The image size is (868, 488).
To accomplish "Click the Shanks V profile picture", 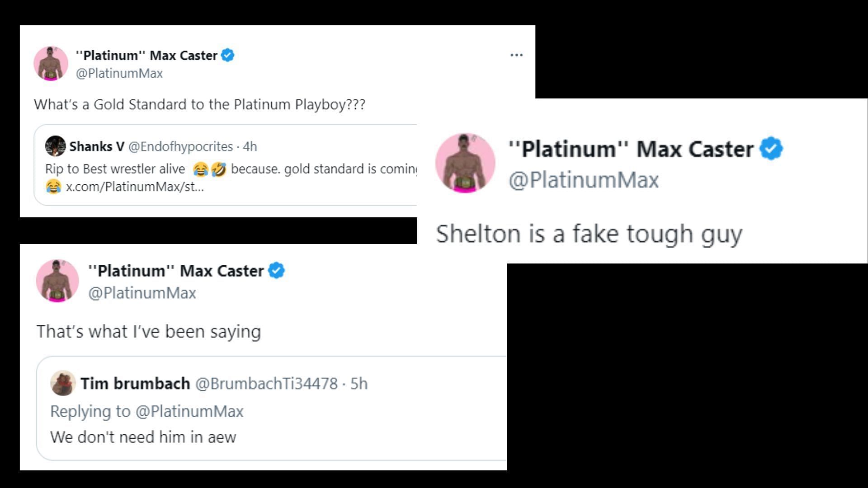I will (56, 146).
